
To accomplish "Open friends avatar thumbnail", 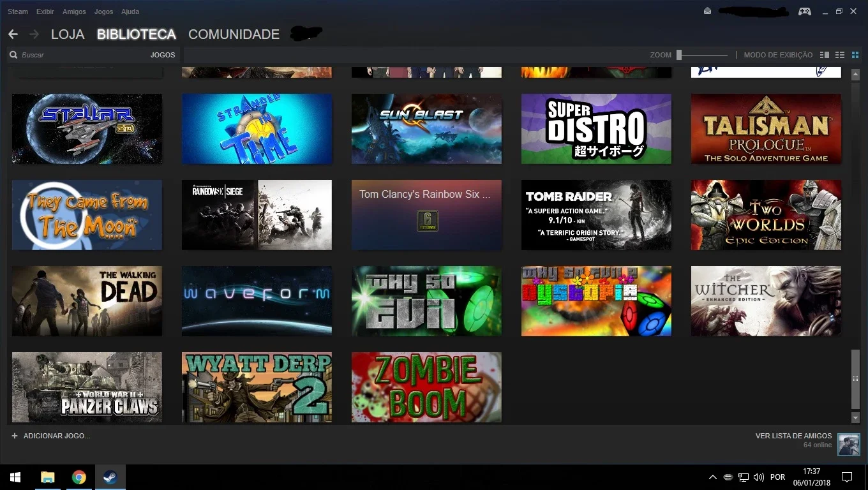I will tap(849, 445).
